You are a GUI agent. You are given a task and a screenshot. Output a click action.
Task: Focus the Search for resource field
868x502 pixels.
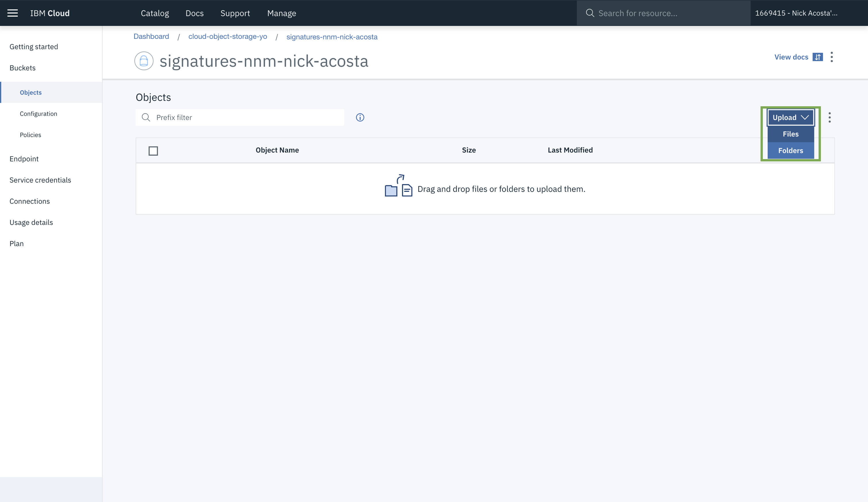pyautogui.click(x=663, y=13)
